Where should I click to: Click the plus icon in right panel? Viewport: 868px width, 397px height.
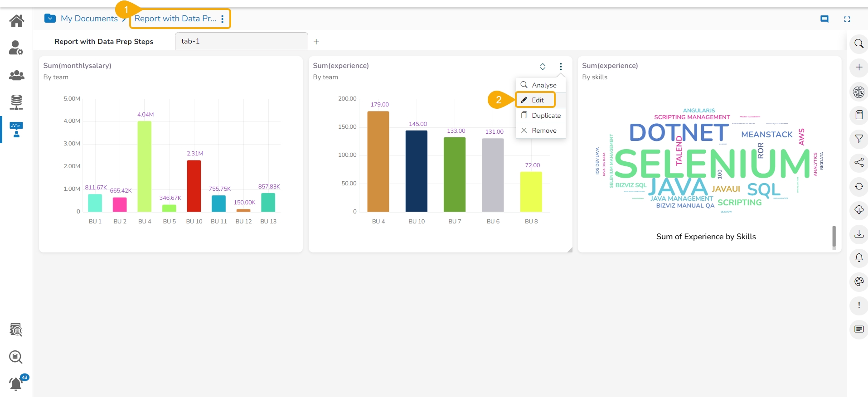[x=859, y=68]
